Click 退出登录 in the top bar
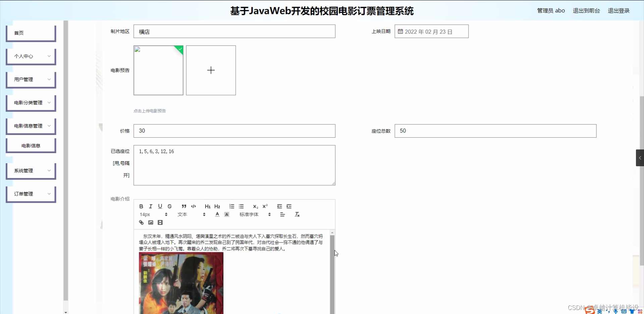 pyautogui.click(x=619, y=10)
